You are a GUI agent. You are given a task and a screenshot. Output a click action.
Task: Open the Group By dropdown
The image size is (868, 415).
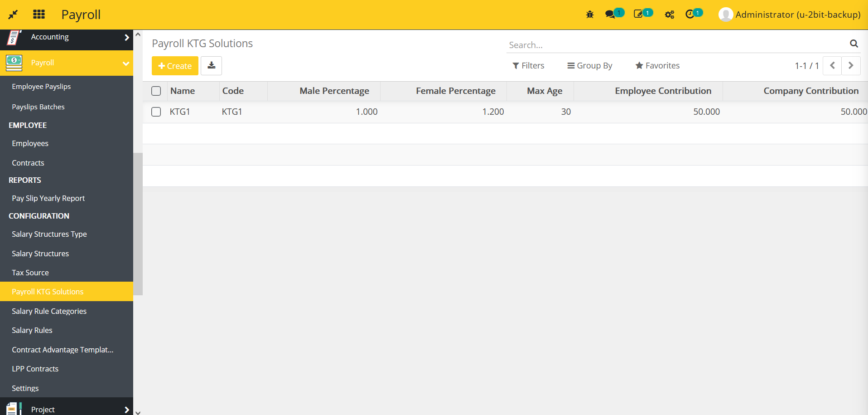pyautogui.click(x=589, y=66)
